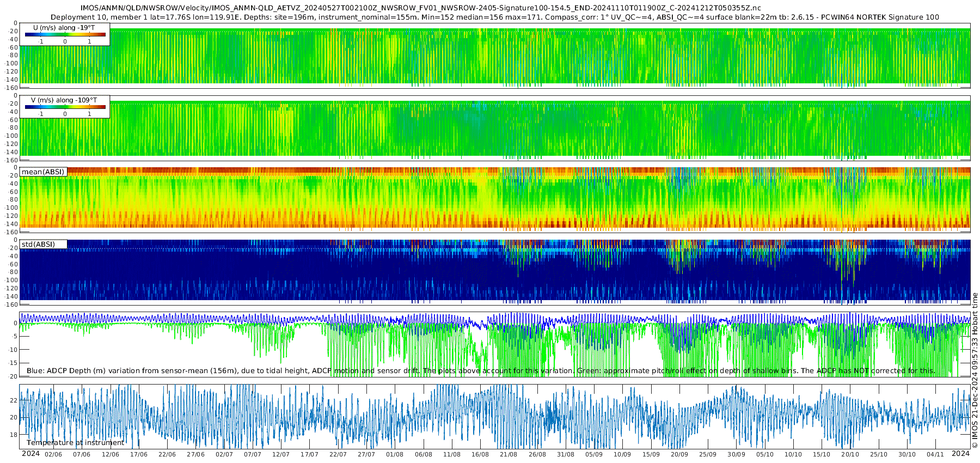Click the '22/06' date tick label

[167, 454]
